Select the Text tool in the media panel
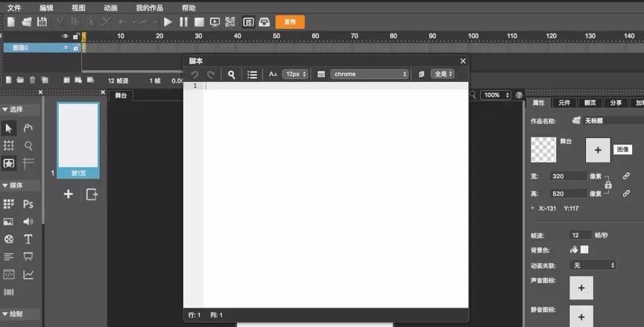The image size is (644, 327). pyautogui.click(x=28, y=239)
